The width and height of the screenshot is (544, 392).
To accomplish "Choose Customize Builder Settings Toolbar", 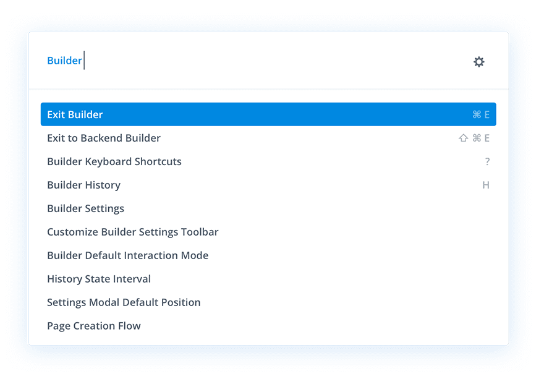I will coord(268,232).
